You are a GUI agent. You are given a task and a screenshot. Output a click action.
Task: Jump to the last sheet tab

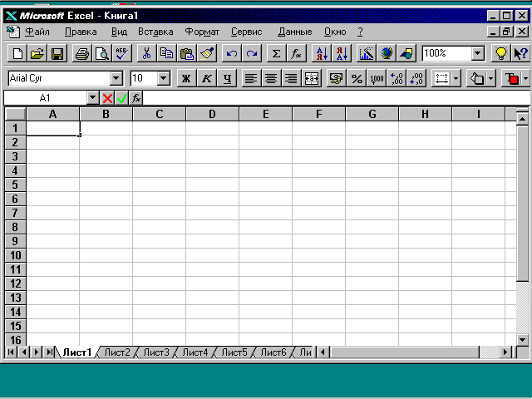pos(49,352)
